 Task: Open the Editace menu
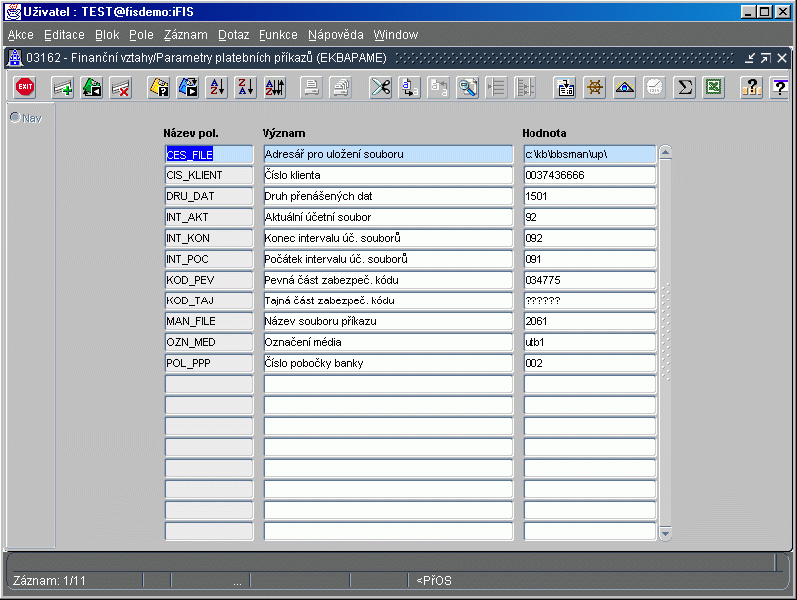[65, 35]
